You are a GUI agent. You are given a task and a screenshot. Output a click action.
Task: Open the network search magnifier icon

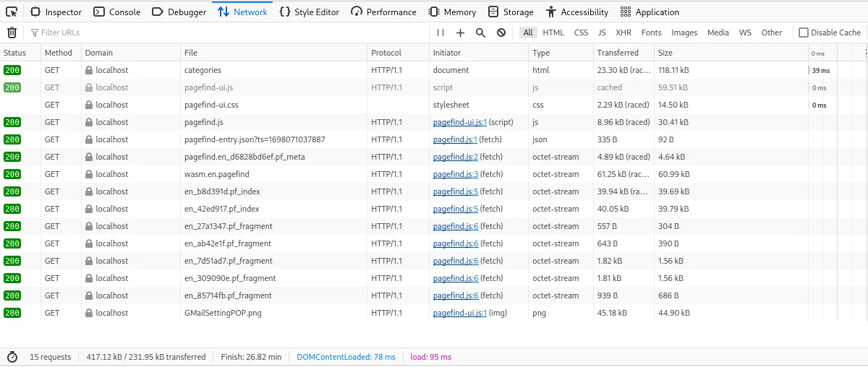coord(480,33)
